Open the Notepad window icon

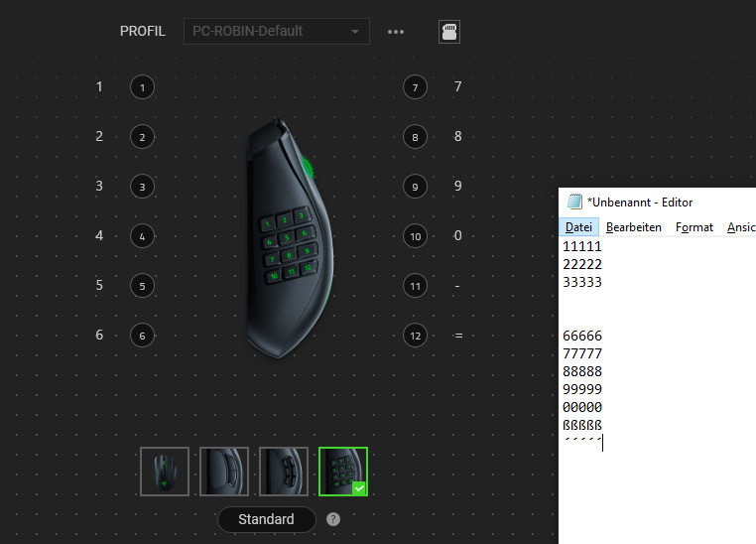(574, 202)
